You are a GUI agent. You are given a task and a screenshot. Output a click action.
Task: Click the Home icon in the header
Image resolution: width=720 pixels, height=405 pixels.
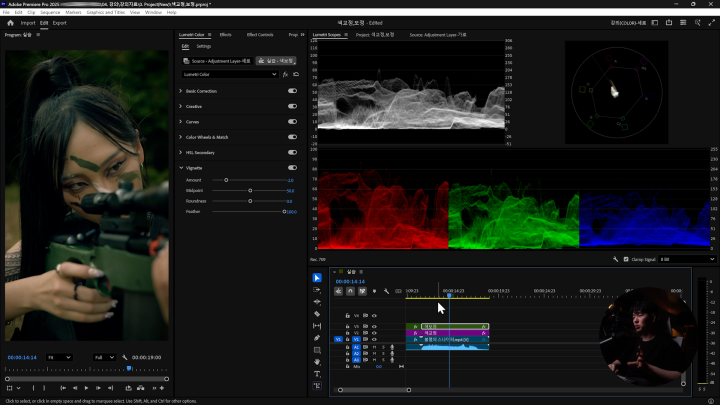[x=10, y=22]
